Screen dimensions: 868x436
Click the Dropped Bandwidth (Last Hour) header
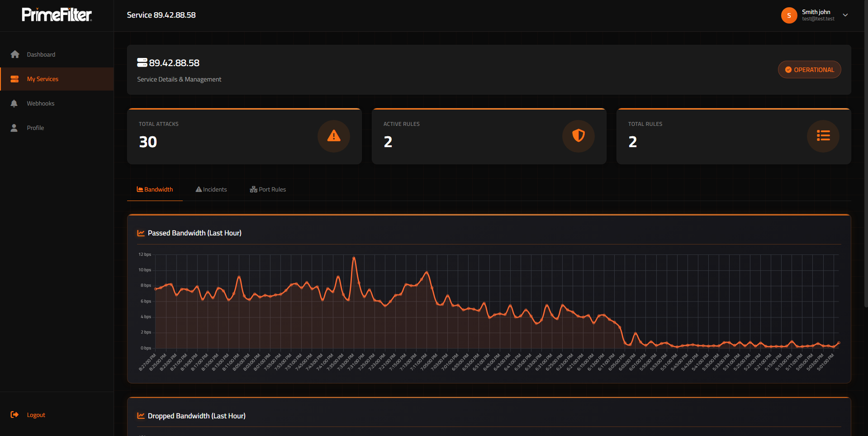[196, 416]
